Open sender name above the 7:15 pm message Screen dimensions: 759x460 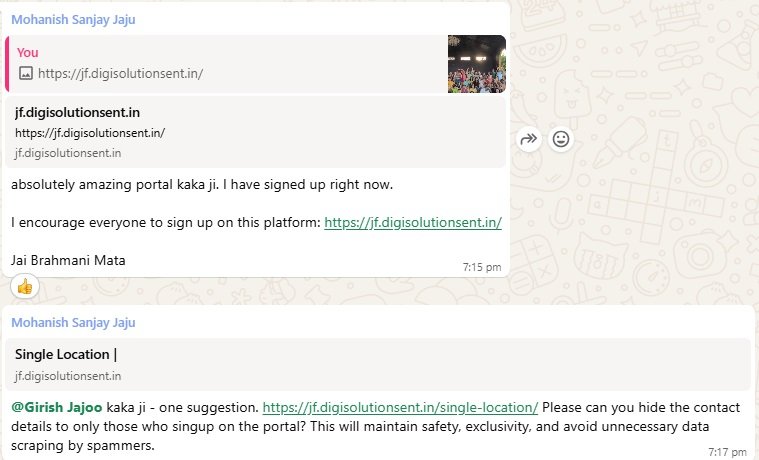pyautogui.click(x=73, y=18)
